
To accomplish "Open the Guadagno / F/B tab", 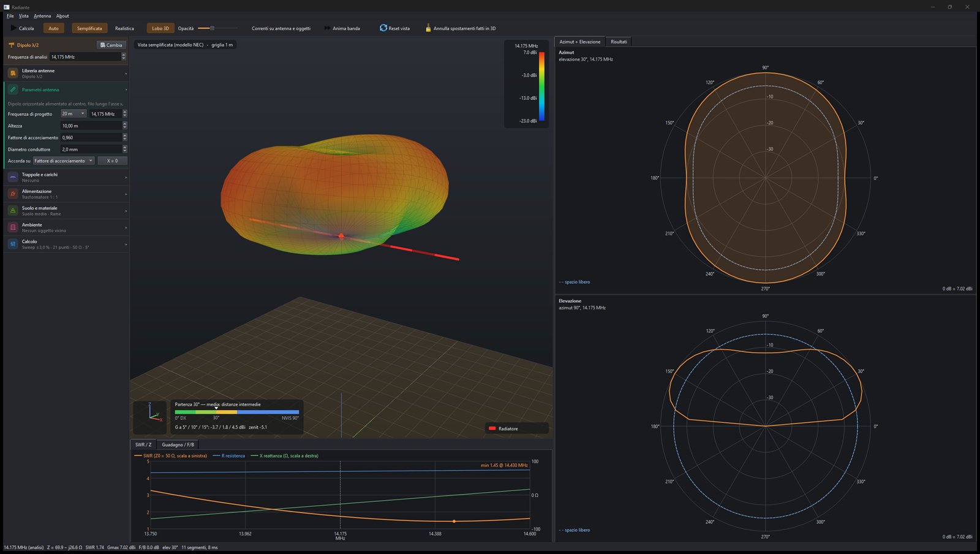I will pos(178,444).
